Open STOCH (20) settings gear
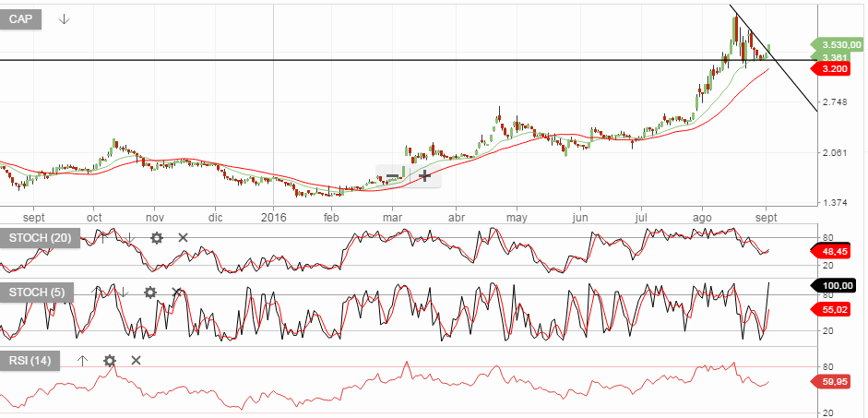 click(157, 238)
